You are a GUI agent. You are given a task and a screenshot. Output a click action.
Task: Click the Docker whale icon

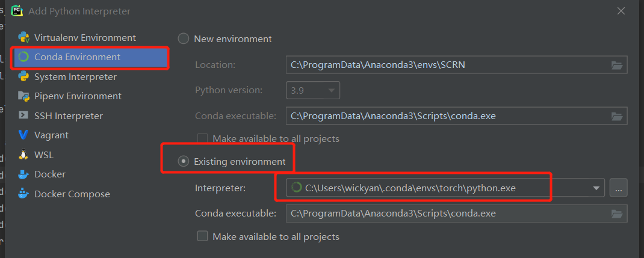point(24,174)
